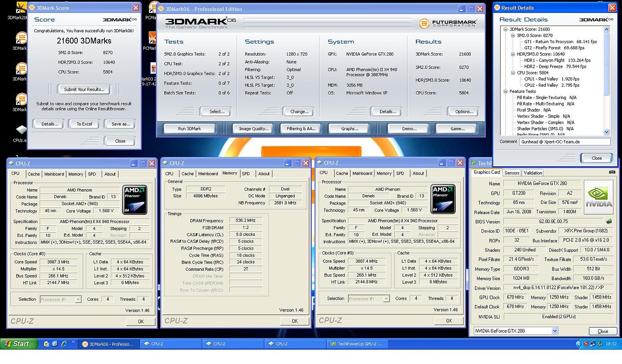Open Processor #1 selection dropdown in leftmost CPU-Z
622x364 pixels.
pos(78,299)
